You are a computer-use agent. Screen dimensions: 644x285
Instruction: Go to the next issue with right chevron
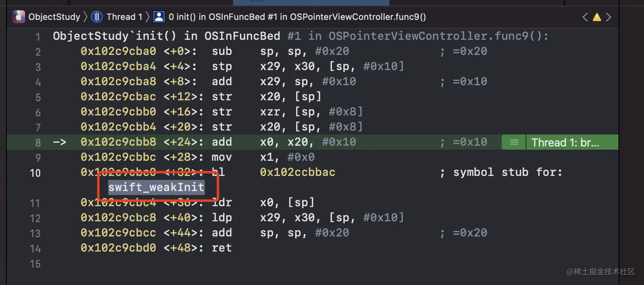tap(609, 17)
